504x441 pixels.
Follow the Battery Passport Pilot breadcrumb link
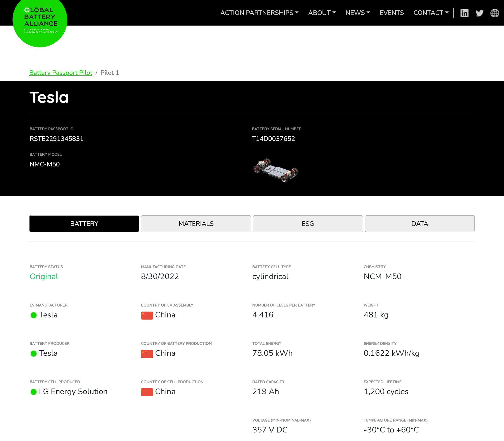61,73
